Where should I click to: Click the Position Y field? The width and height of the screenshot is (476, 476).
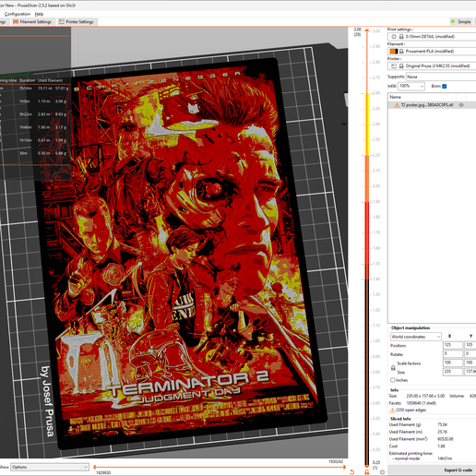470,345
